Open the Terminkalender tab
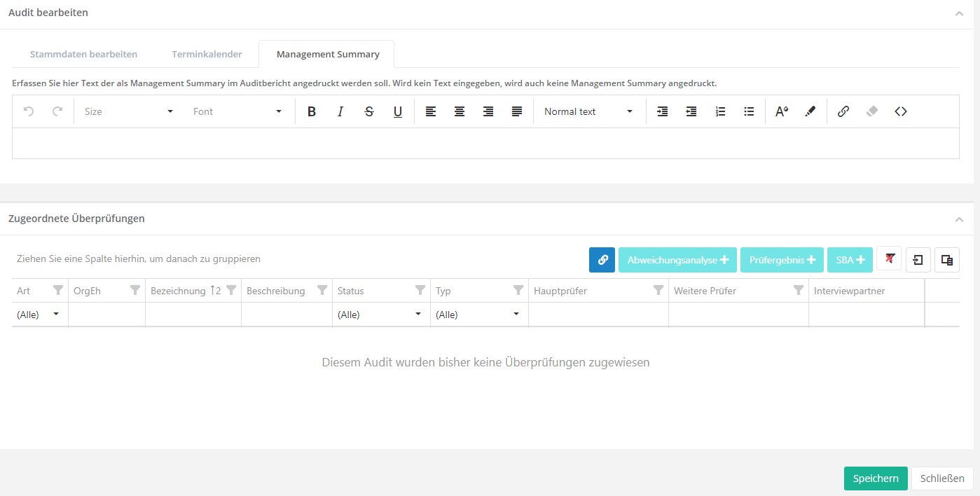 [207, 54]
